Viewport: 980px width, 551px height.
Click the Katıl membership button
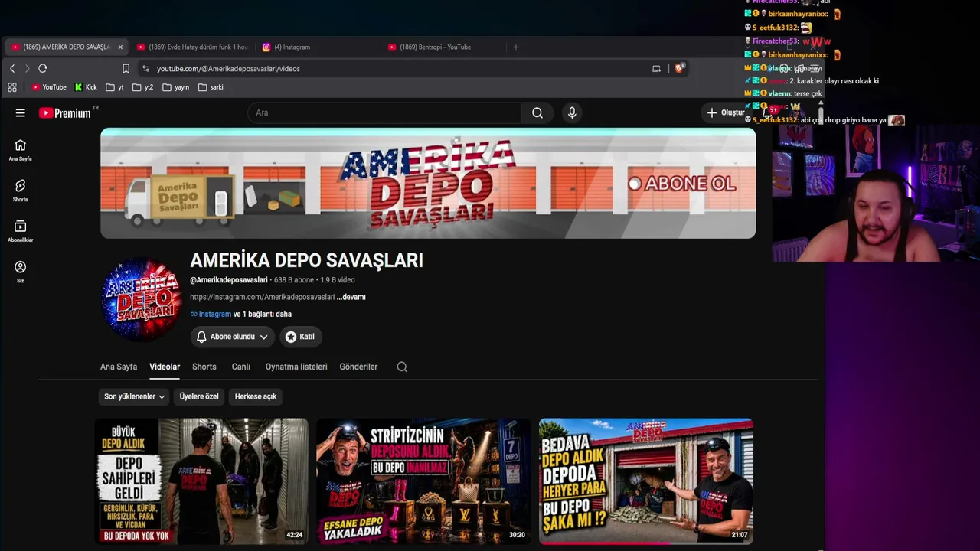[299, 337]
